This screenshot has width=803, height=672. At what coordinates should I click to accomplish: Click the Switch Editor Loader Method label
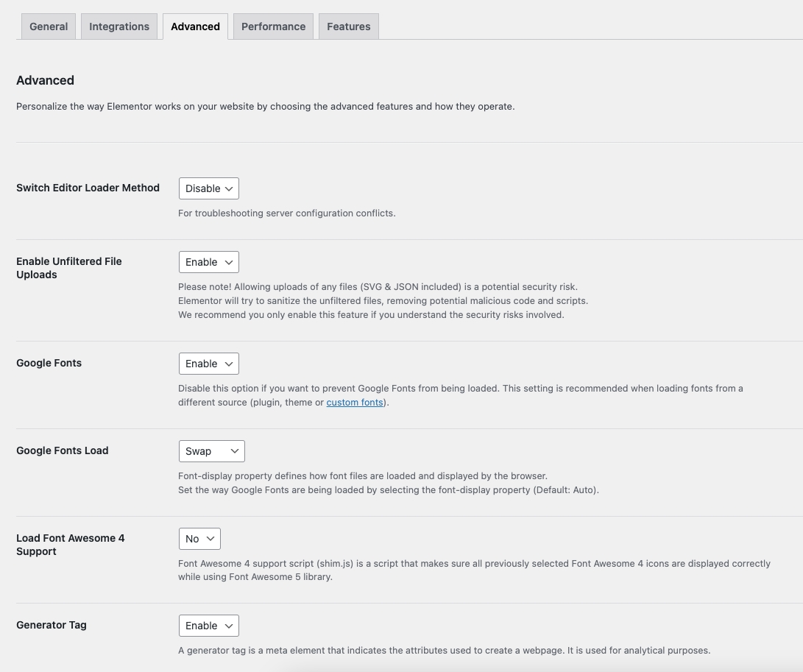click(88, 188)
